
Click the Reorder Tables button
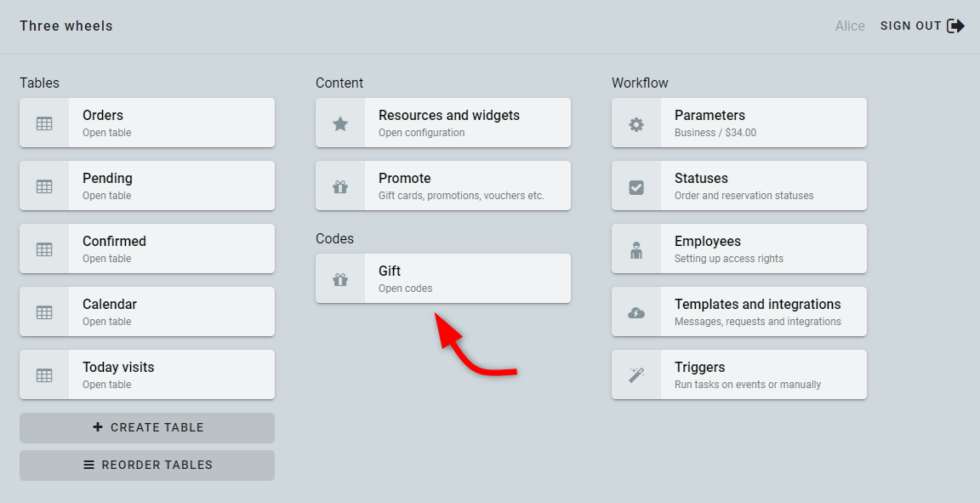click(147, 466)
